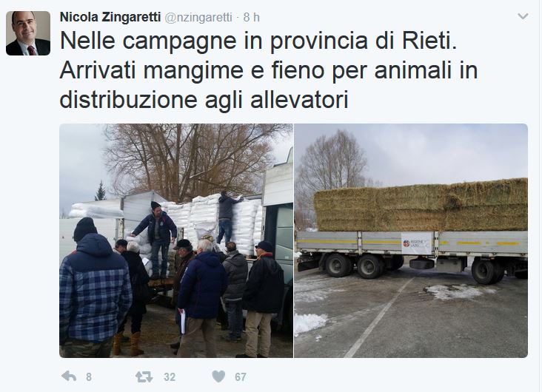
Task: Click the man in the plaid jacket
Action: 94,288
